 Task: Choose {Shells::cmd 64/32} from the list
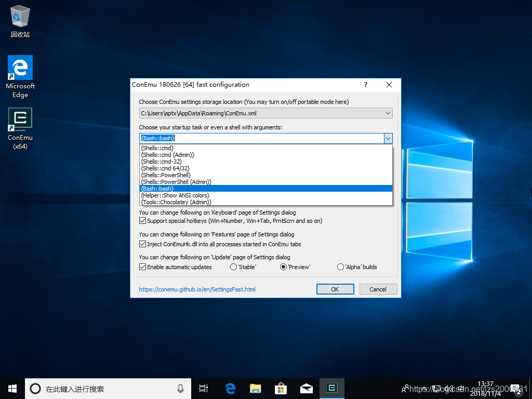(266, 168)
